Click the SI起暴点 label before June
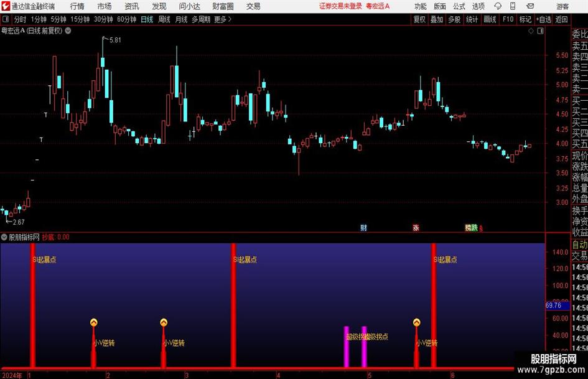The height and width of the screenshot is (379, 588). pos(445,260)
